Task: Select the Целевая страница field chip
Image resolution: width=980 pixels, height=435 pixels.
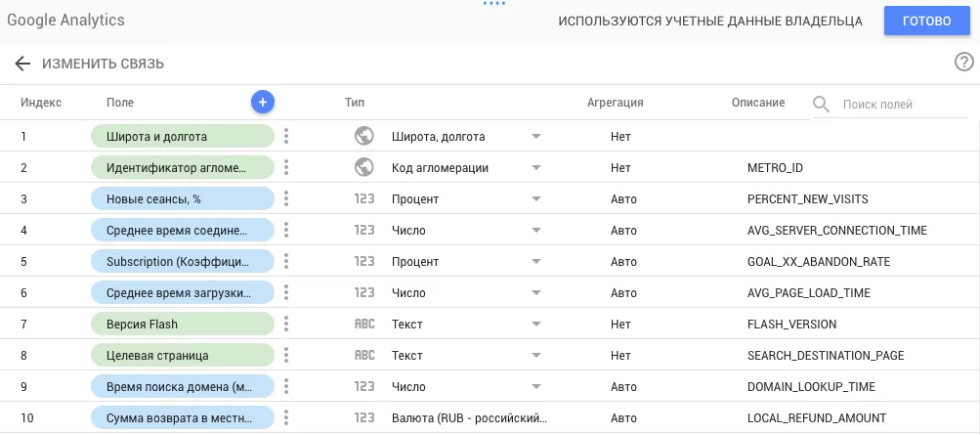Action: [183, 355]
